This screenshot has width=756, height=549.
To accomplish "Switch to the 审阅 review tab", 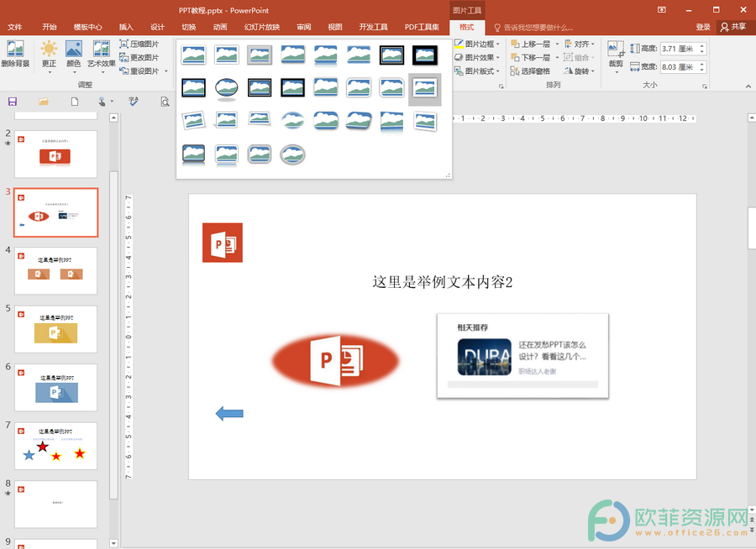I will pos(304,27).
